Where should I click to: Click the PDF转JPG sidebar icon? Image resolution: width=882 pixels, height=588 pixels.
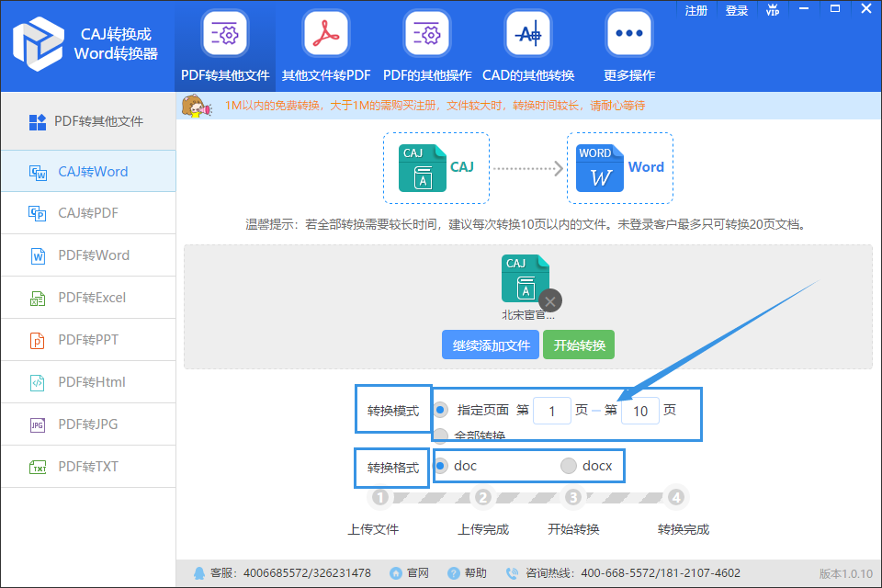point(37,424)
